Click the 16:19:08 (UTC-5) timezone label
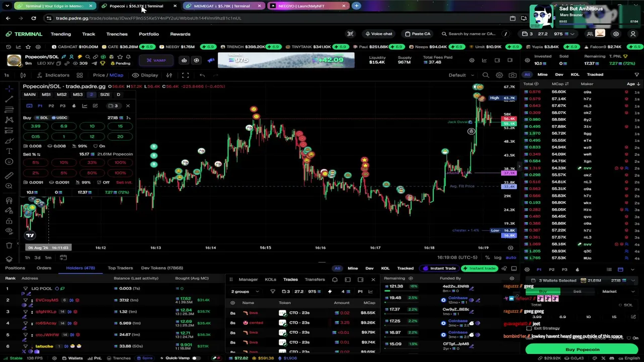The height and width of the screenshot is (362, 644). point(457,257)
